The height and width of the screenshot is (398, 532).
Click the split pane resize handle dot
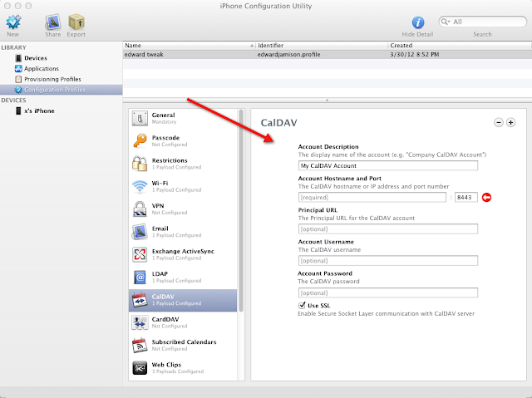click(327, 100)
